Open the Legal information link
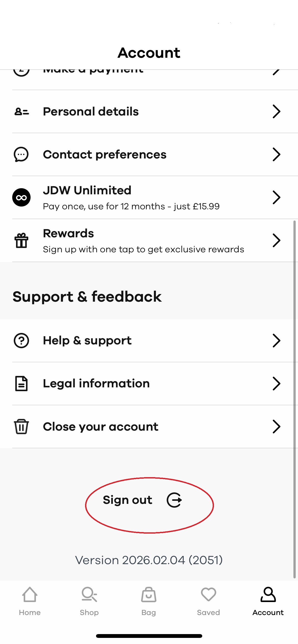 [x=96, y=384]
